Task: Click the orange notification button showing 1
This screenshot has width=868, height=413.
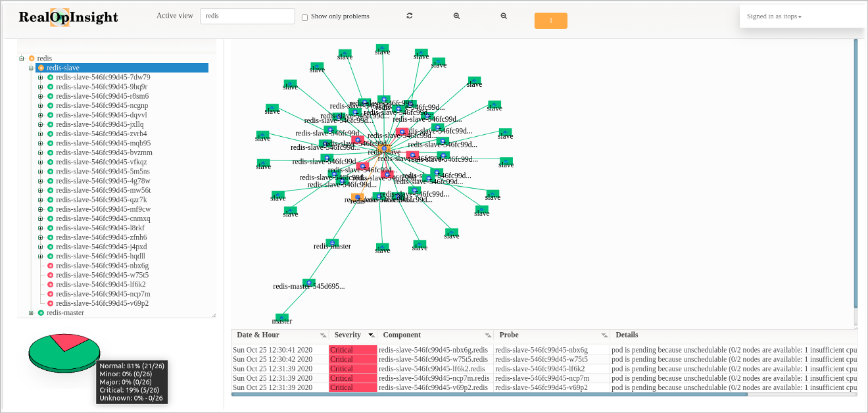Action: click(x=551, y=21)
